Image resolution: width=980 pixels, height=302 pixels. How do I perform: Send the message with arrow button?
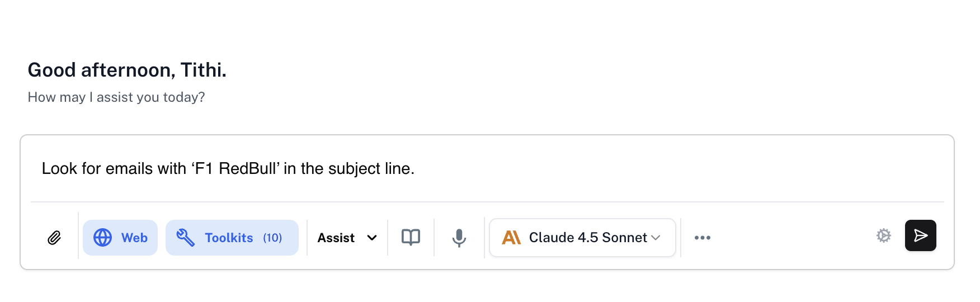point(921,235)
